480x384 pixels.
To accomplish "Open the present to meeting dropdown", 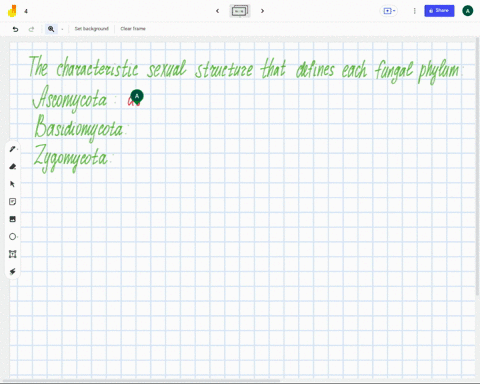I will tap(389, 11).
